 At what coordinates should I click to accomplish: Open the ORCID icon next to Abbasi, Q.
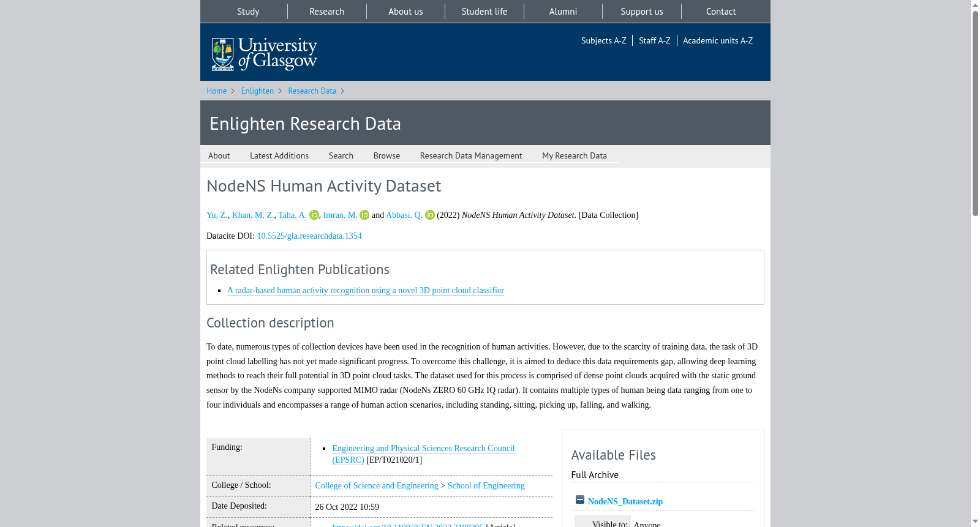tap(430, 215)
